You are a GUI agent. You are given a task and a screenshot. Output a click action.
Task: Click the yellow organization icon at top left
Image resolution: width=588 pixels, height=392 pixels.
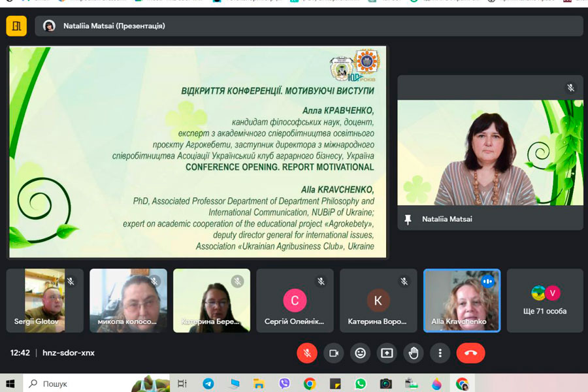(16, 26)
